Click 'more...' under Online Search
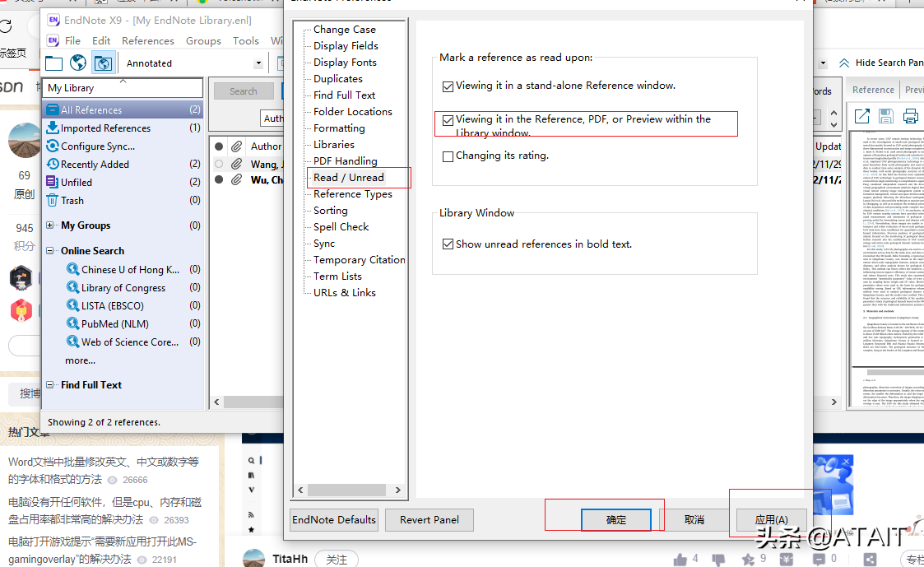Screen dimensions: 924x567 tap(80, 360)
